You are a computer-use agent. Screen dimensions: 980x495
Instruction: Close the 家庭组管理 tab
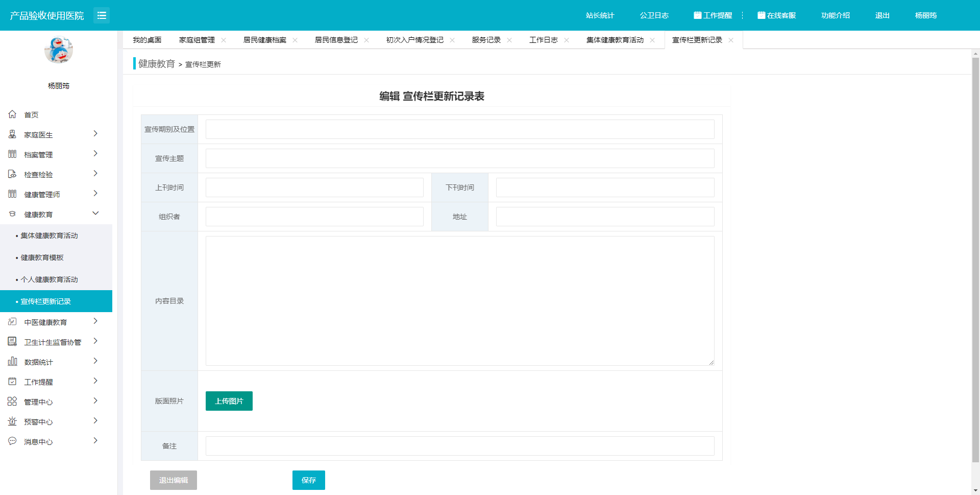[x=224, y=40]
